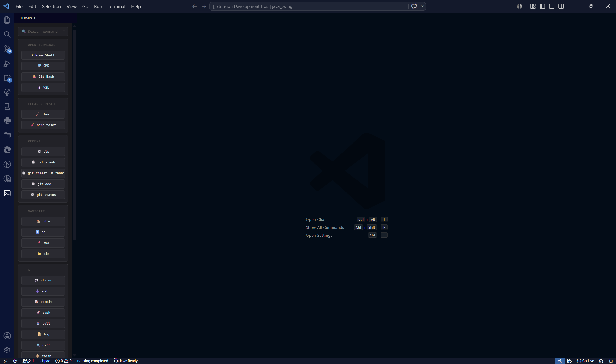The width and height of the screenshot is (616, 364).
Task: Toggle the Secondary Side Bar
Action: (561, 6)
